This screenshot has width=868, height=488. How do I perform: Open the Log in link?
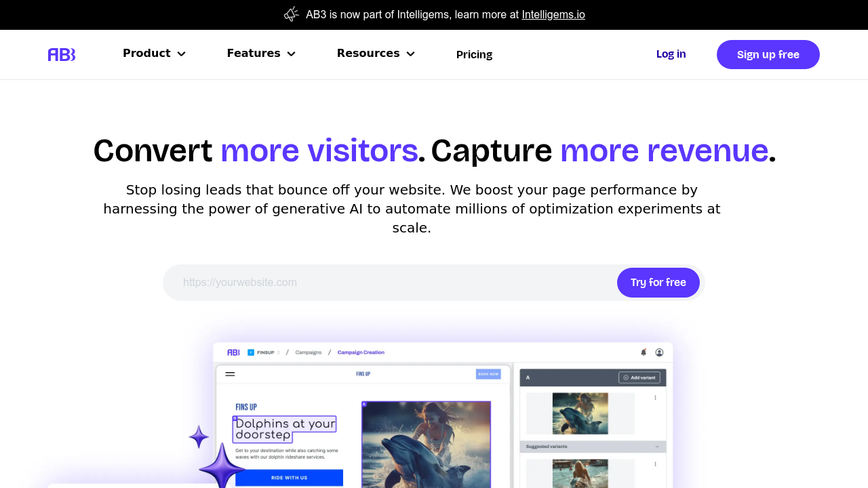(671, 54)
